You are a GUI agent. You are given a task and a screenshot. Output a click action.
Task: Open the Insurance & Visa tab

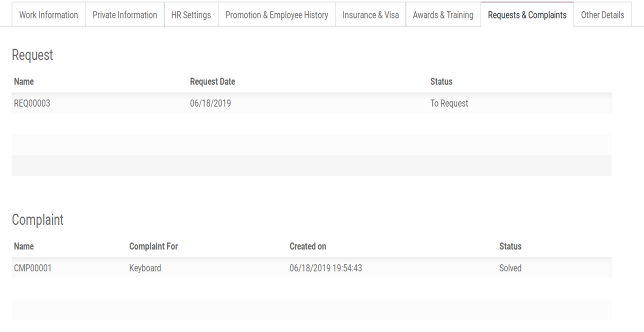(x=370, y=15)
